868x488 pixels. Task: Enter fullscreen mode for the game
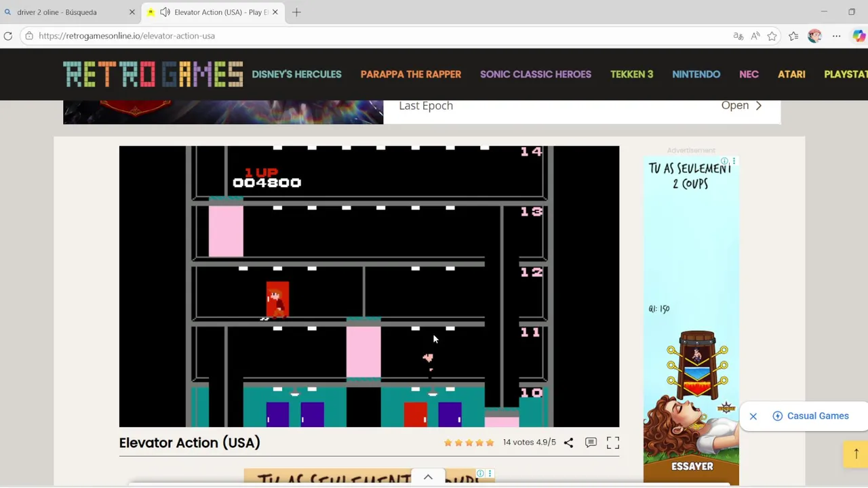613,443
